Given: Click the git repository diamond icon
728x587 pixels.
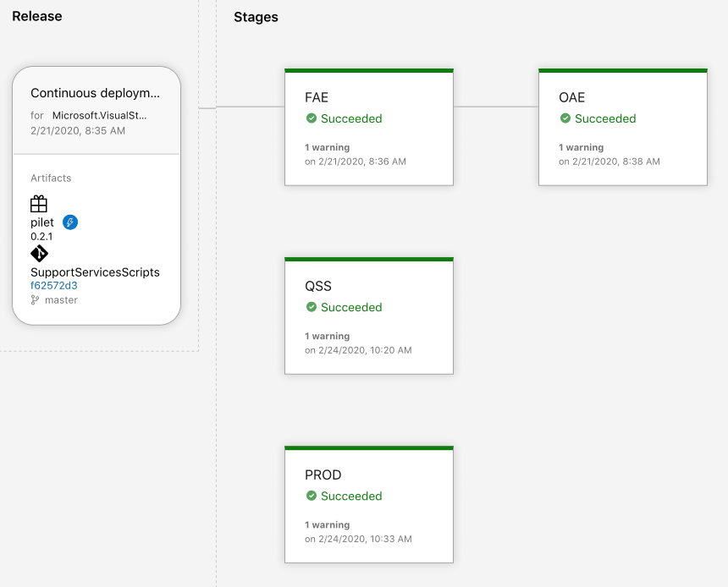Looking at the screenshot, I should (40, 254).
